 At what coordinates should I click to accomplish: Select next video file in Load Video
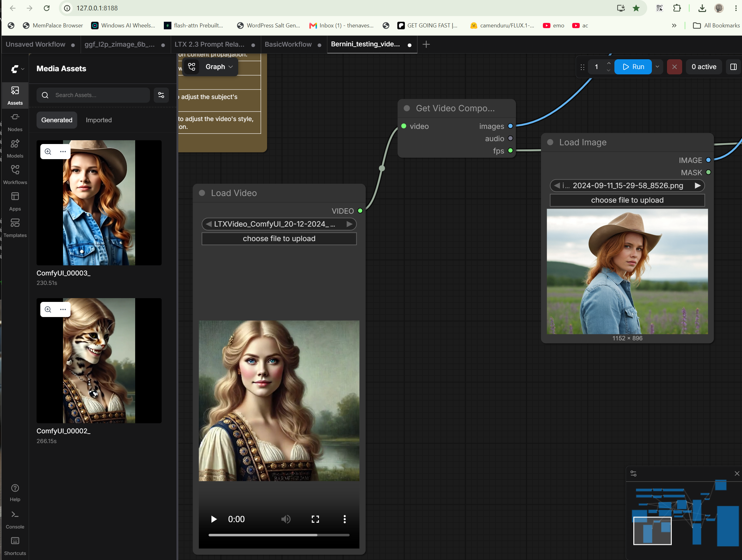point(349,224)
